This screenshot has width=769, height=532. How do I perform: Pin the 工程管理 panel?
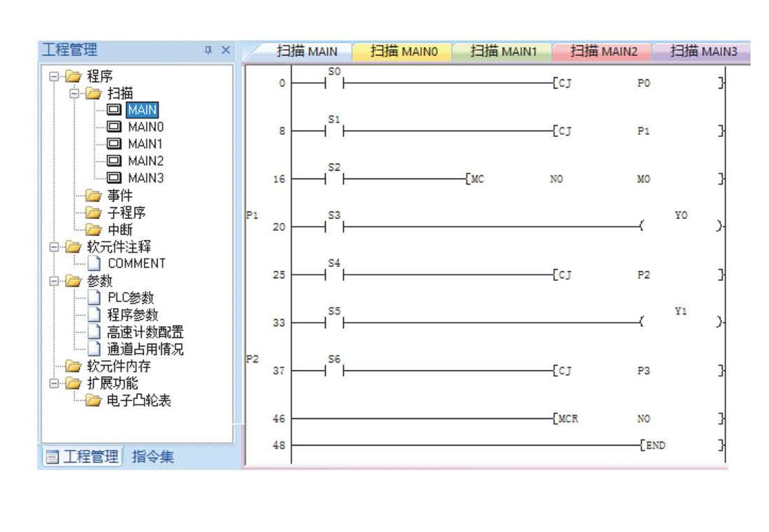(208, 51)
